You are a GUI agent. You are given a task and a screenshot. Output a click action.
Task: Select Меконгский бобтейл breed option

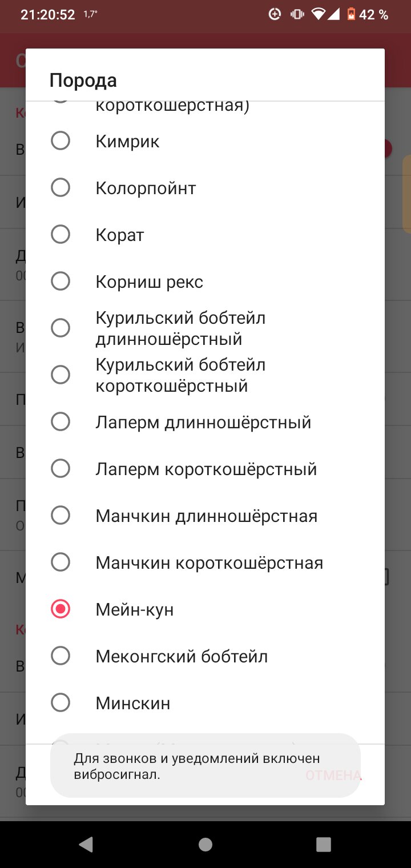coord(61,656)
